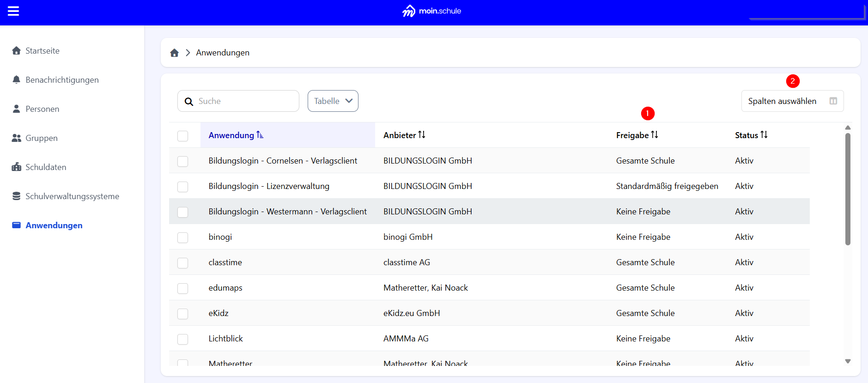Open Startseite from the sidebar
The height and width of the screenshot is (383, 868).
tap(42, 51)
